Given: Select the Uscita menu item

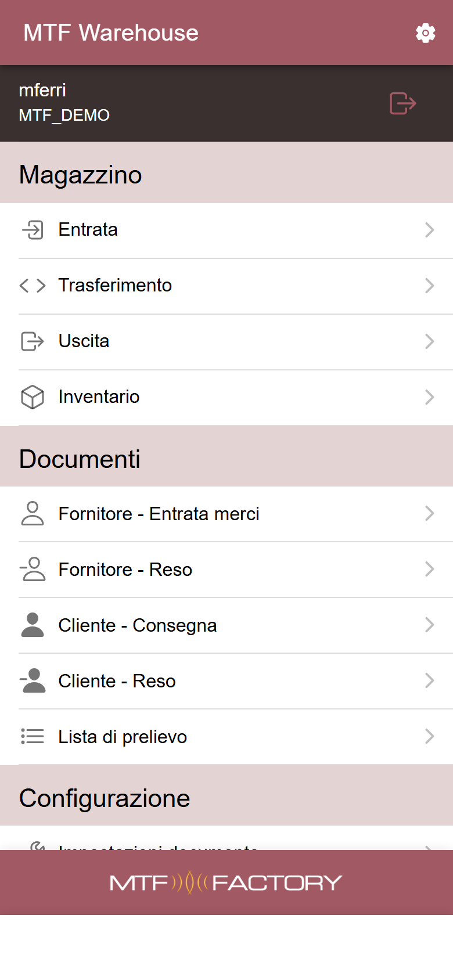Looking at the screenshot, I should pyautogui.click(x=227, y=342).
